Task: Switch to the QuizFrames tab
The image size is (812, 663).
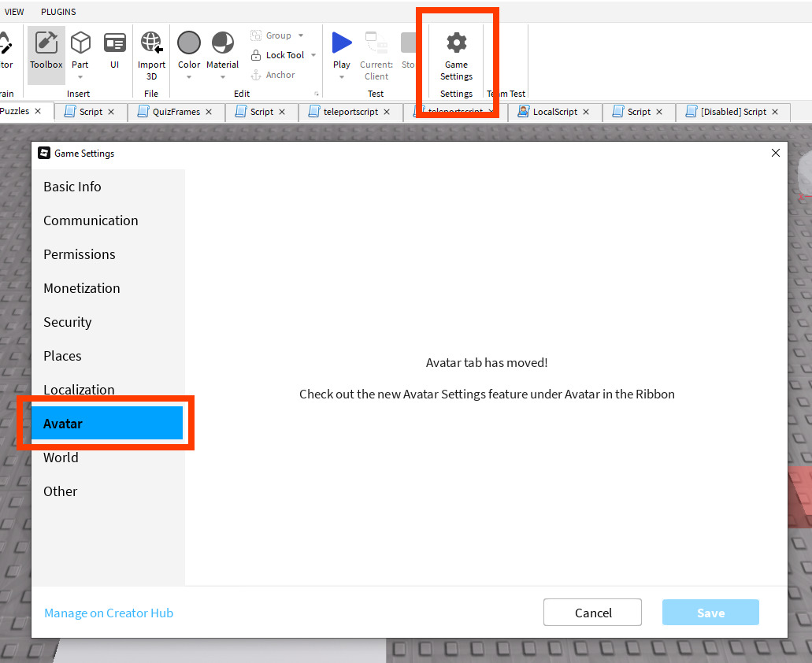Action: click(x=176, y=112)
